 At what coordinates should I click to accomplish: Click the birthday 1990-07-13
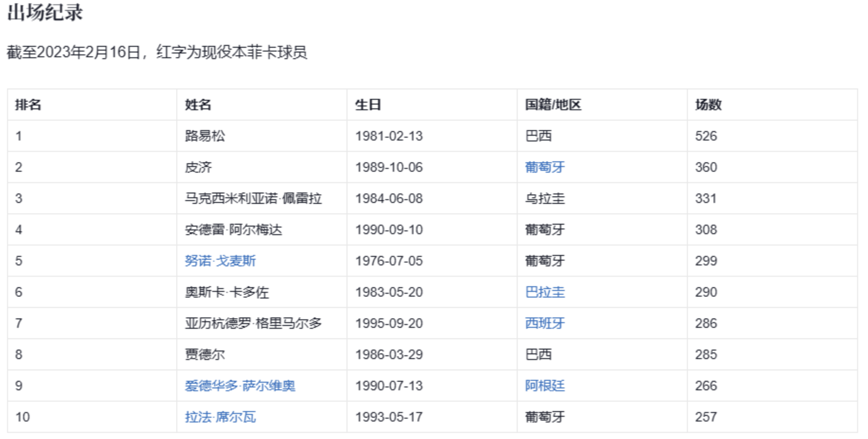coord(389,386)
